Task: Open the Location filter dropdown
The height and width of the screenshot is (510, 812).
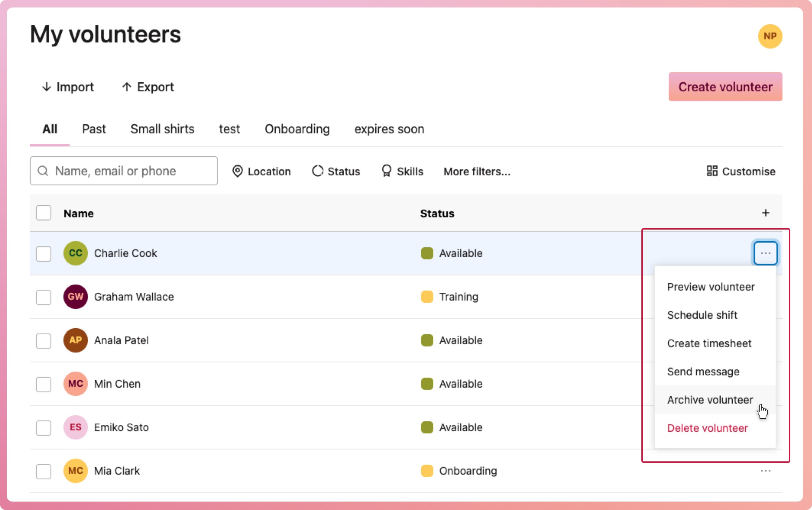Action: (262, 171)
